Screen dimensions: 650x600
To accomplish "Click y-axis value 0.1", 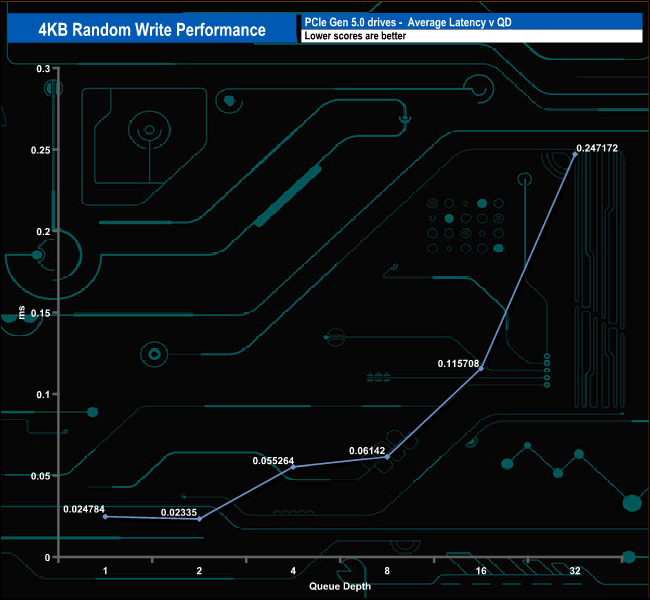I will [x=43, y=395].
